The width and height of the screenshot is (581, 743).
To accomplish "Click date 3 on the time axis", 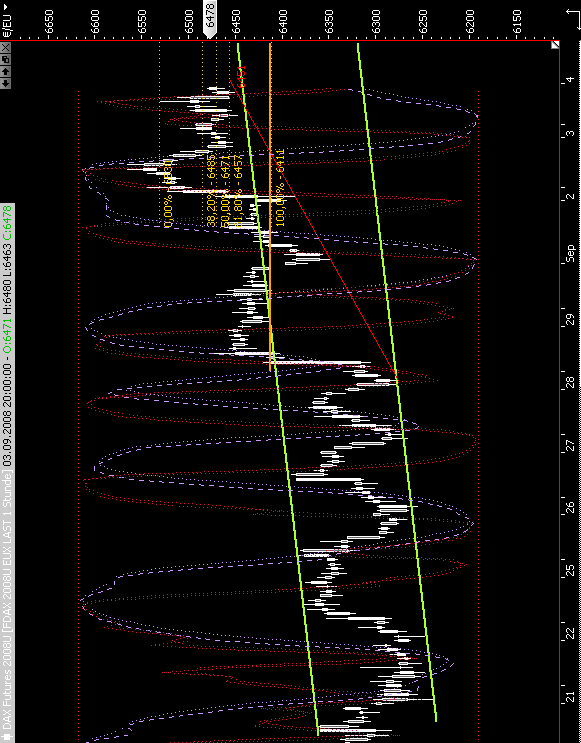I will coord(570,134).
